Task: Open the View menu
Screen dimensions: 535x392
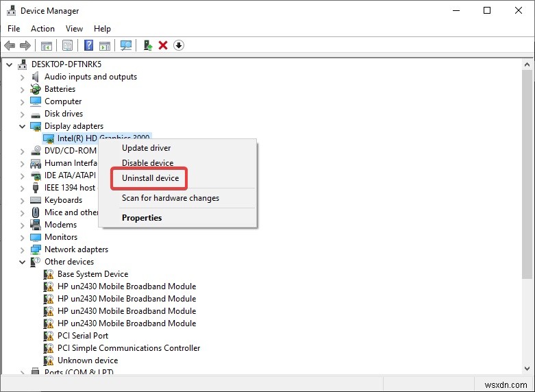Action: coord(74,29)
